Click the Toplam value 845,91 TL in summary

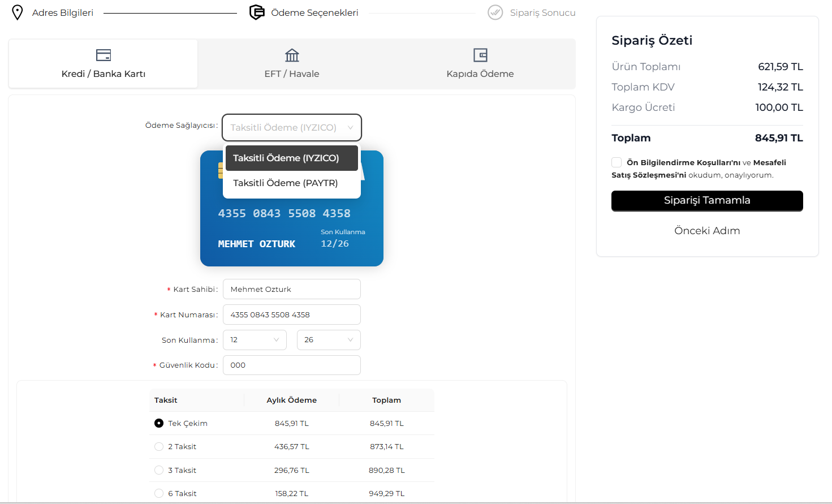point(779,138)
